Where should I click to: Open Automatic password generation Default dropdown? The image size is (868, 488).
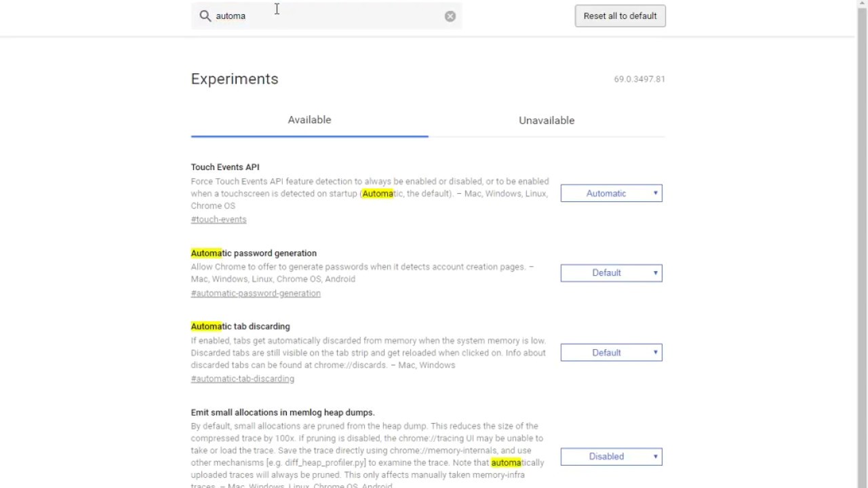[x=611, y=272]
